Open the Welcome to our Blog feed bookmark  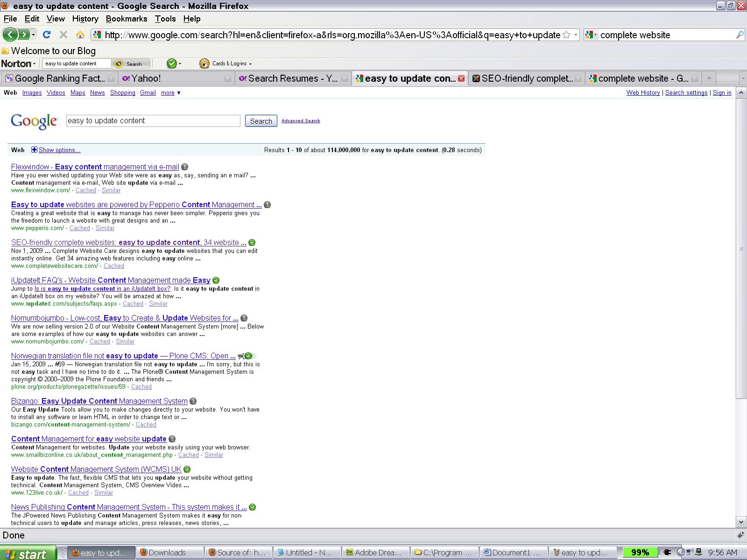49,51
